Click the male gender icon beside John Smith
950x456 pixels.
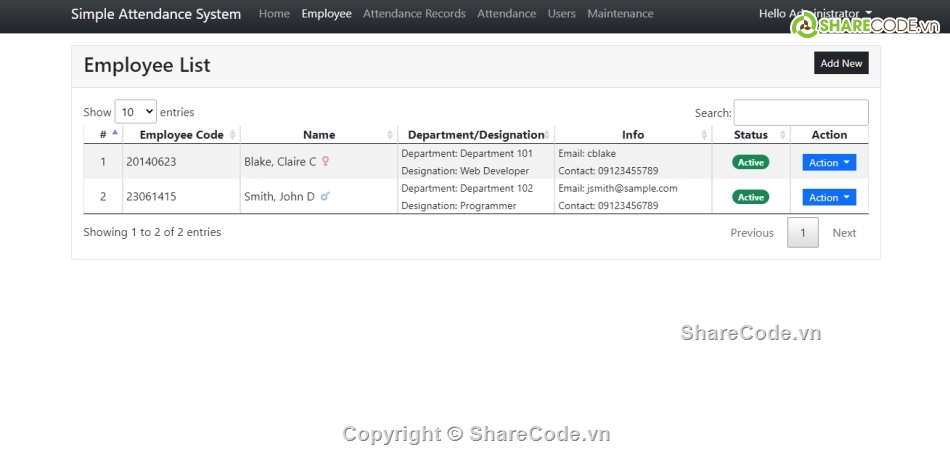(x=325, y=197)
